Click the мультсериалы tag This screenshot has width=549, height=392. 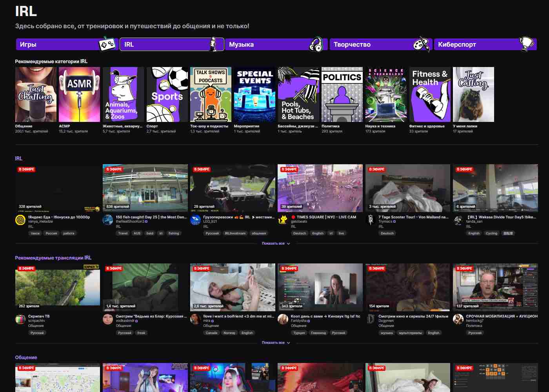(411, 333)
